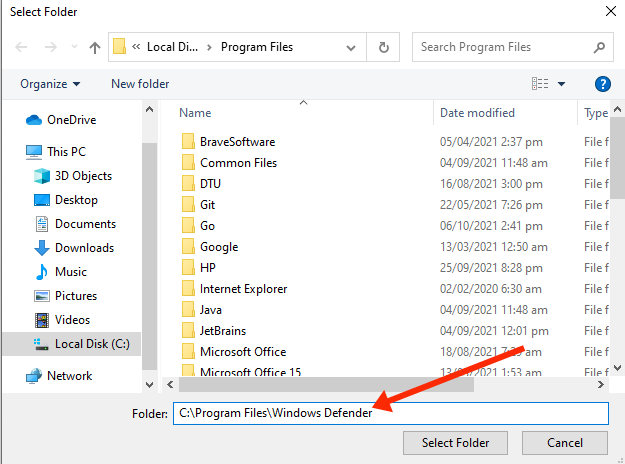Go back using the back arrow
Viewport: 625px width, 464px height.
point(21,47)
